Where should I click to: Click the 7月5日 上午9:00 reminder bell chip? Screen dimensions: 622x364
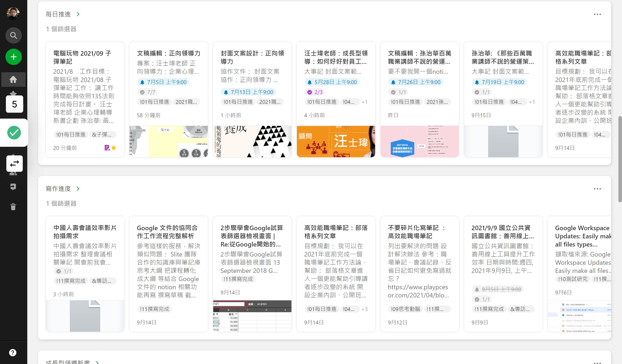click(163, 82)
